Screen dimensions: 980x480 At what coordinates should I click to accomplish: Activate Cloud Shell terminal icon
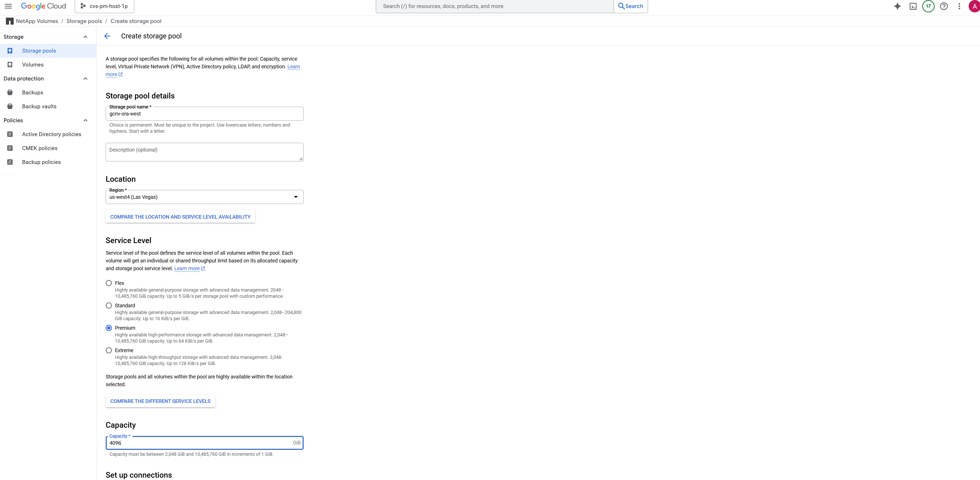(913, 6)
